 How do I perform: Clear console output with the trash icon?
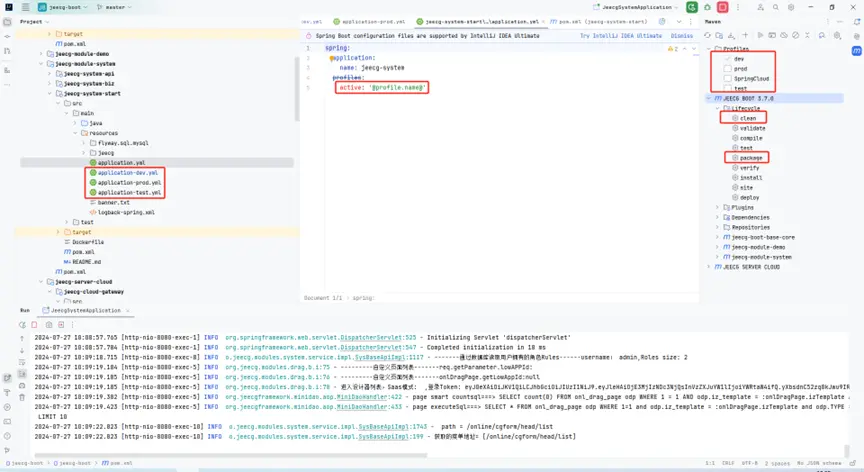(x=22, y=397)
